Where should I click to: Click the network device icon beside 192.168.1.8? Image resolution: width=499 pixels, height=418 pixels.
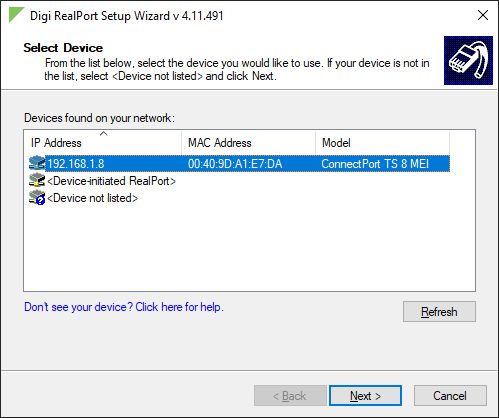pyautogui.click(x=37, y=163)
